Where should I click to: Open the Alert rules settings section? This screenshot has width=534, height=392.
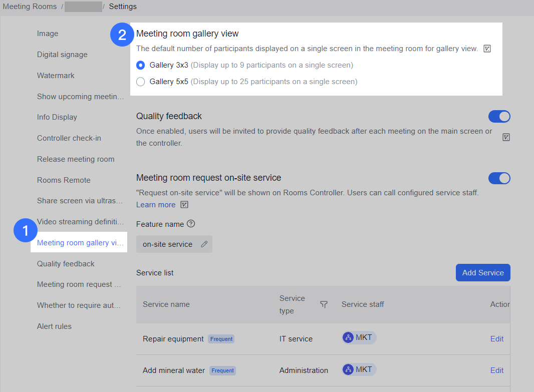click(54, 326)
